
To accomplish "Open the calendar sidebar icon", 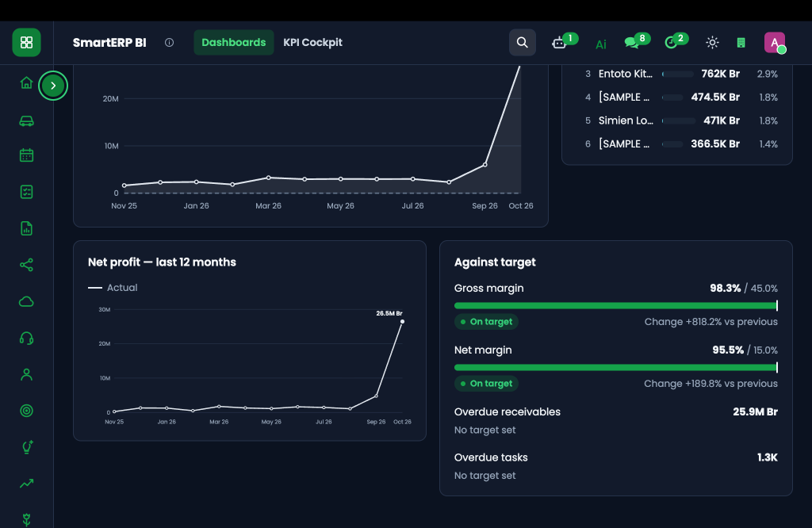I will [26, 155].
